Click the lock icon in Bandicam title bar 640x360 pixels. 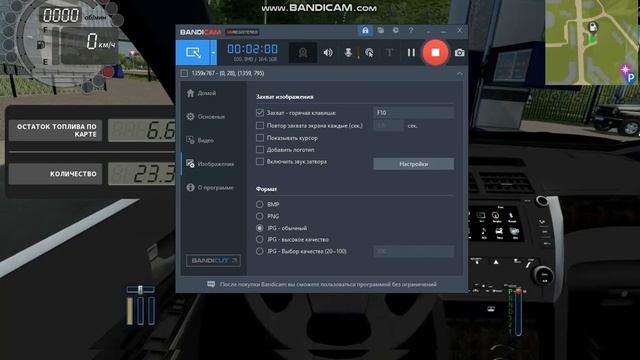coord(365,31)
